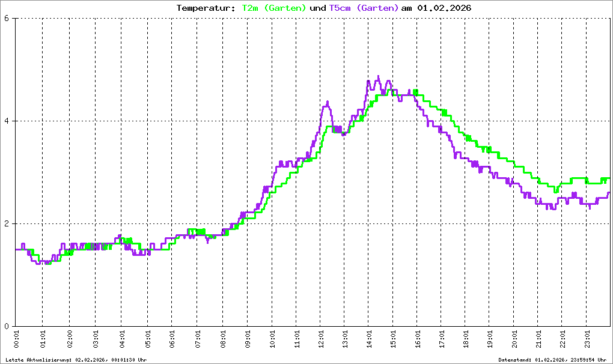Click the 'Letzte Aktualisierung' footer text
The image size is (613, 364).
pyautogui.click(x=76, y=360)
